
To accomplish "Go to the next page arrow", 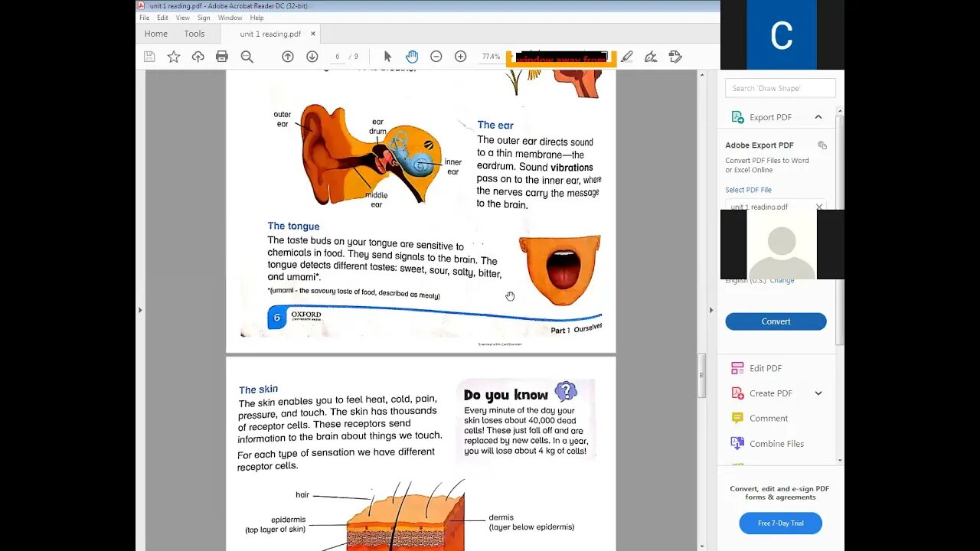I will pos(312,57).
